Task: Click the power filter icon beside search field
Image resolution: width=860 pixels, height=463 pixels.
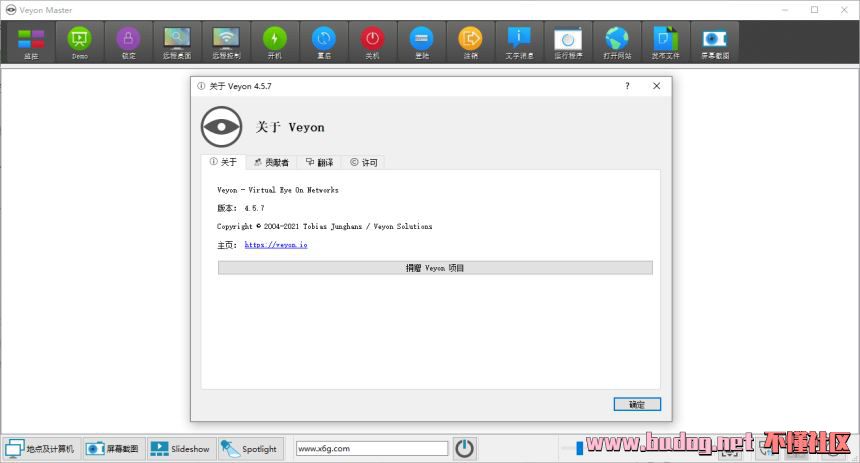Action: 464,449
